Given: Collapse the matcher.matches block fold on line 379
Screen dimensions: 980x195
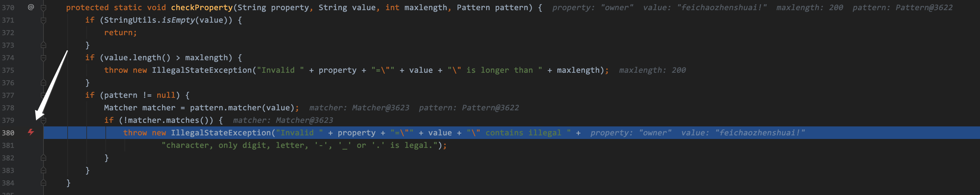Looking at the screenshot, I should (x=43, y=120).
